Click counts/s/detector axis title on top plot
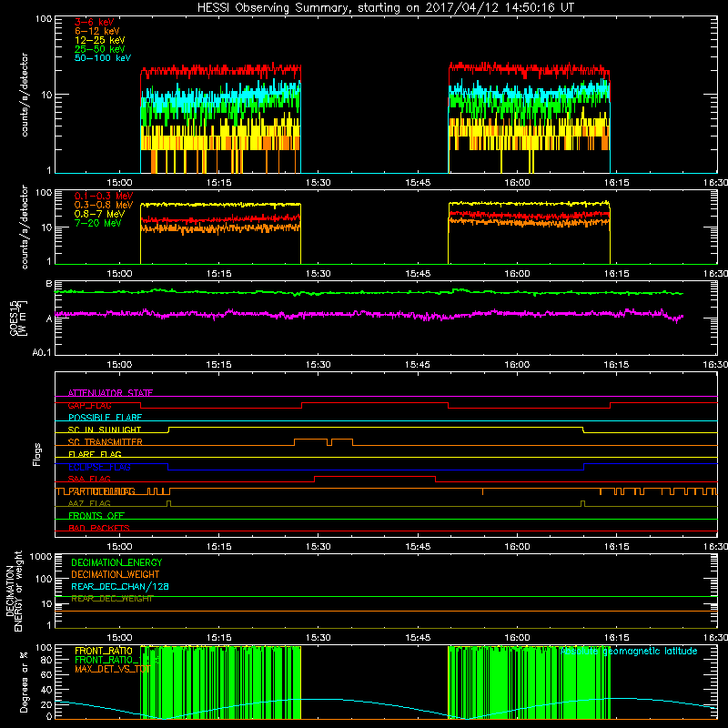The image size is (728, 728). [x=25, y=95]
